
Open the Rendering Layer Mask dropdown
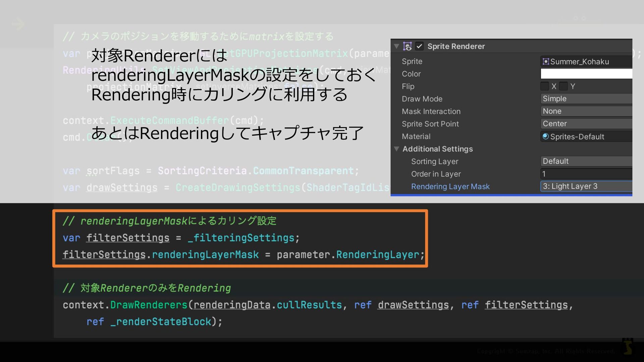coord(586,186)
